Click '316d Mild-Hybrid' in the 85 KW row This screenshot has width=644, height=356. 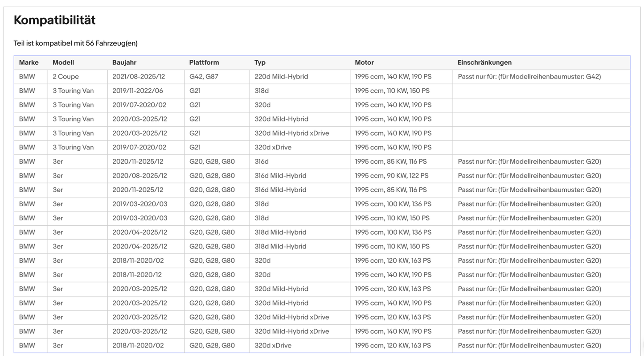pyautogui.click(x=280, y=190)
